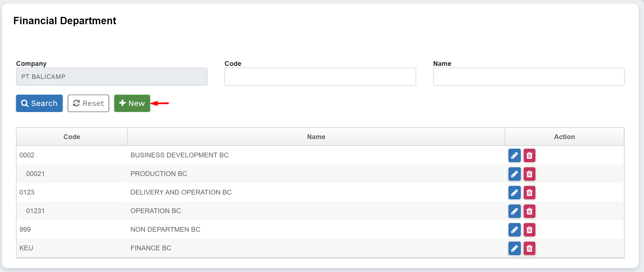Edit the NON DEPARTMEN BC record

tap(514, 230)
